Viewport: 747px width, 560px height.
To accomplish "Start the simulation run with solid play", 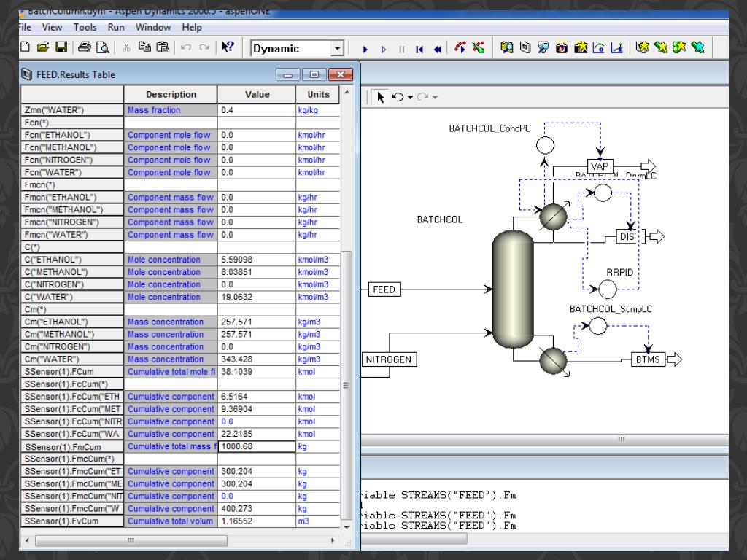I will pyautogui.click(x=365, y=49).
